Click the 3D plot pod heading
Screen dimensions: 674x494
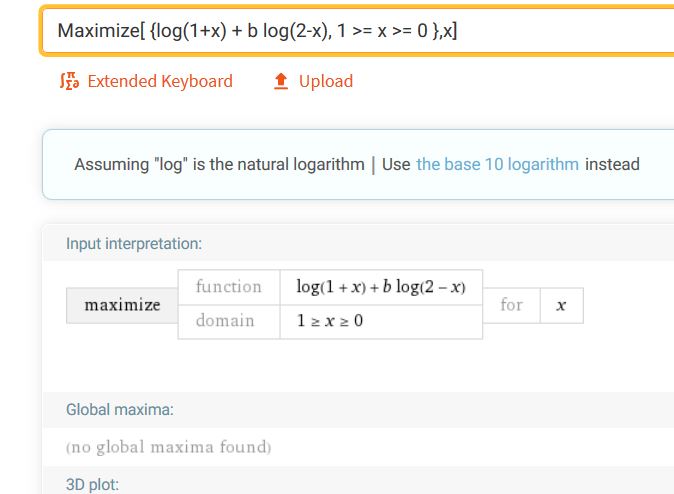[92, 485]
